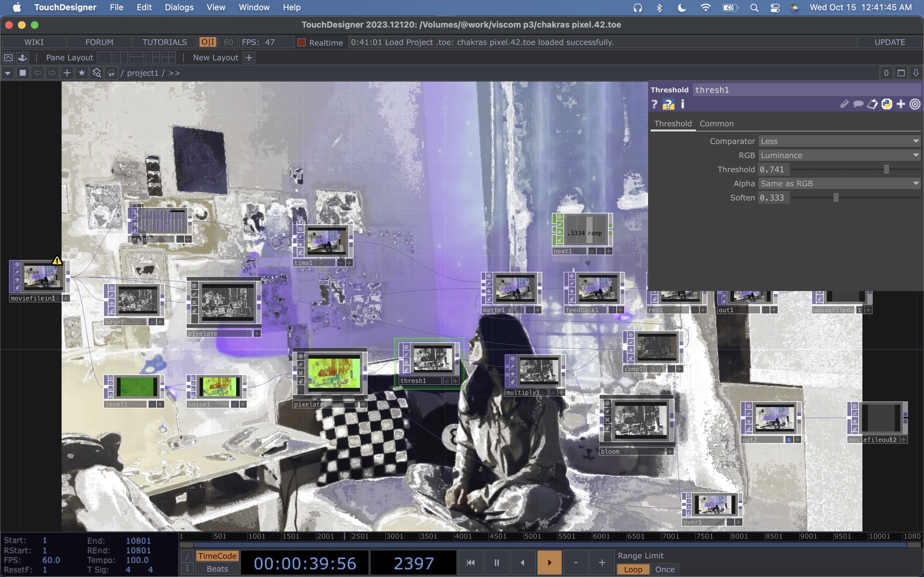Toggle the Realtime checkbox

[302, 42]
